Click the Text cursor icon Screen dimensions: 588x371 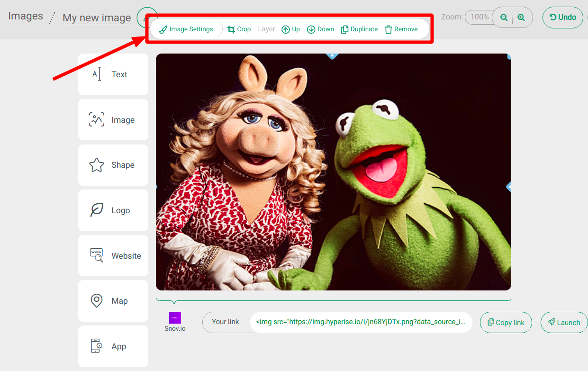[97, 74]
